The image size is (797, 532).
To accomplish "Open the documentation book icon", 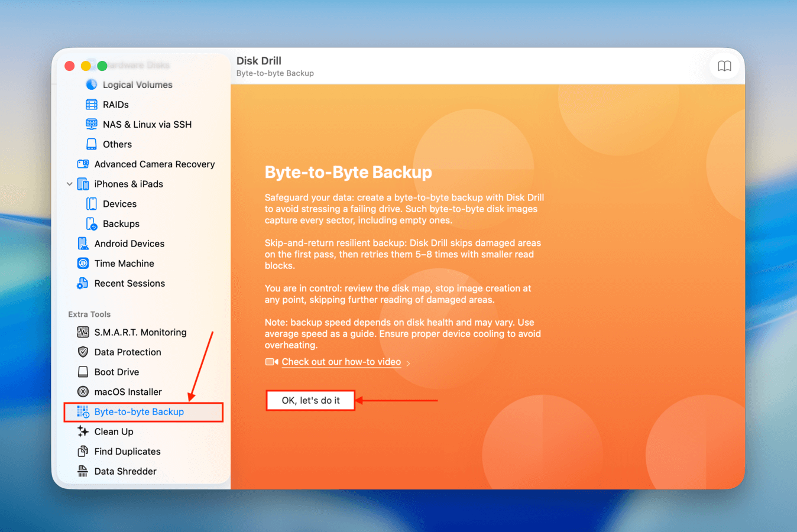I will point(724,66).
